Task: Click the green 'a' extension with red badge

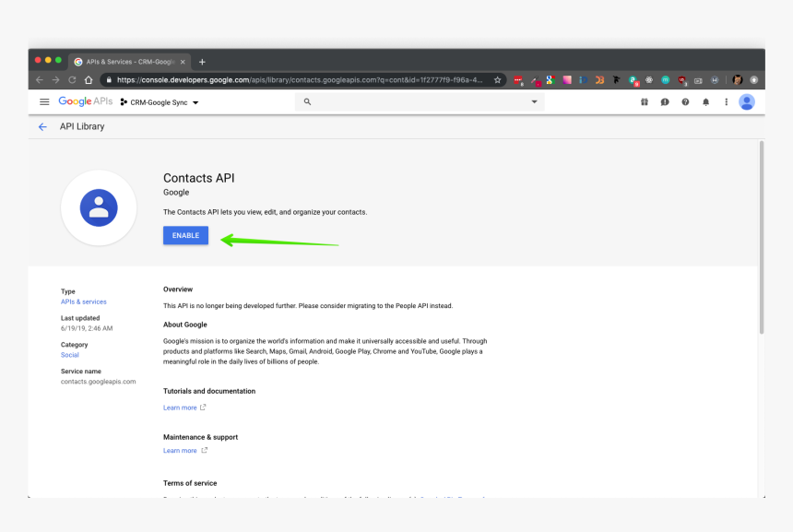Action: [x=633, y=80]
